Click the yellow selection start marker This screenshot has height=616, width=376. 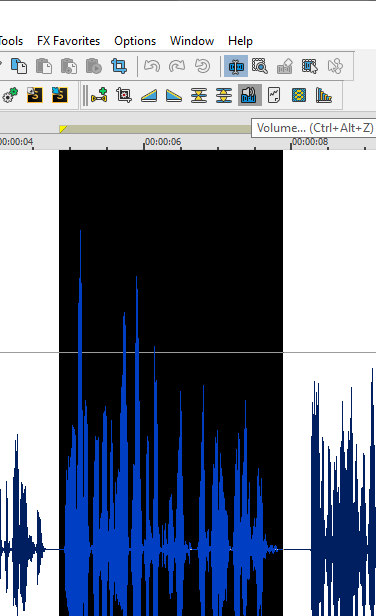(63, 129)
